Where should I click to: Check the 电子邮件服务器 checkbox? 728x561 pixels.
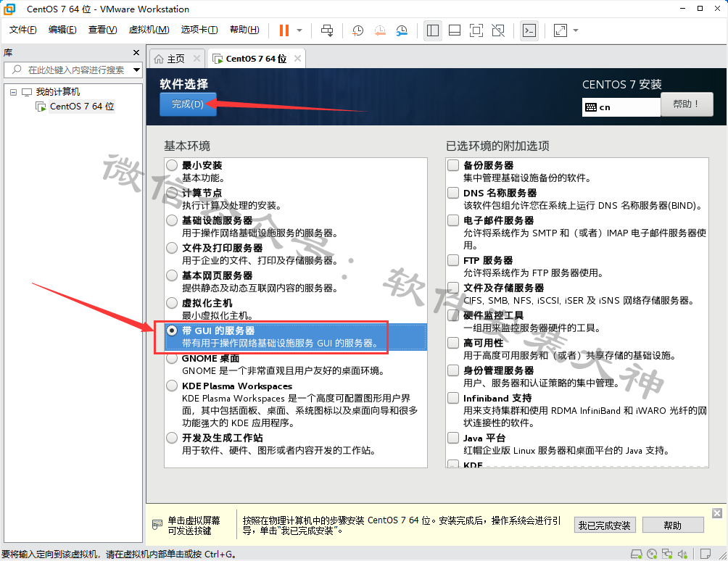pos(453,220)
